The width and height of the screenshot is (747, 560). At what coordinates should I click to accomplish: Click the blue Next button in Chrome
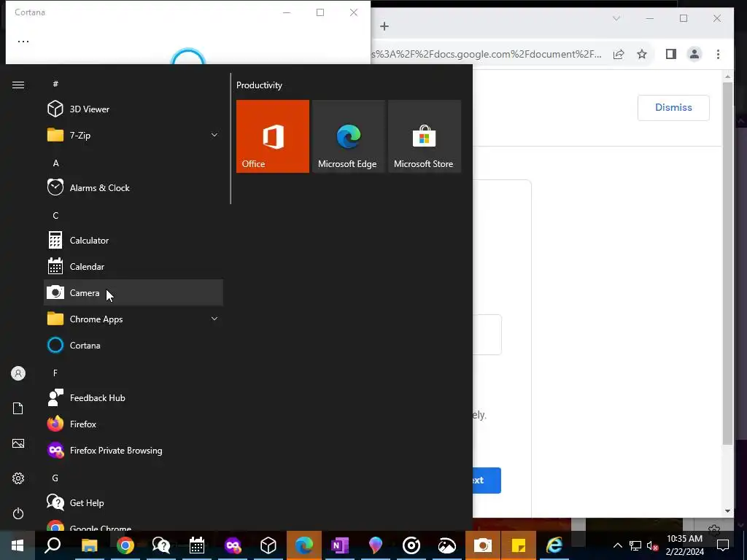tap(487, 480)
